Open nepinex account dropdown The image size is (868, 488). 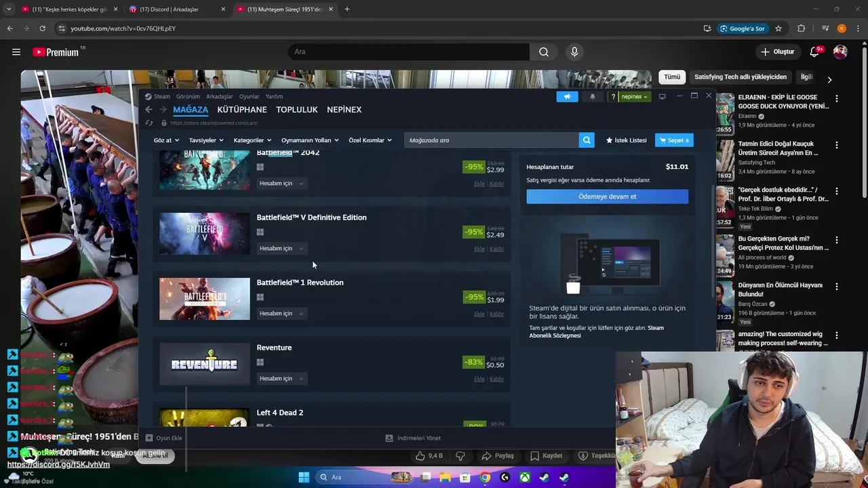tap(635, 97)
